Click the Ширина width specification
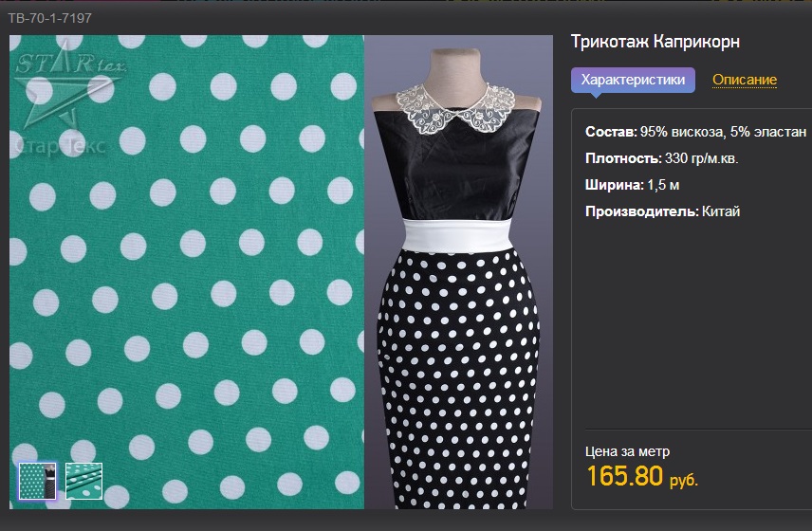This screenshot has width=812, height=531. click(632, 185)
